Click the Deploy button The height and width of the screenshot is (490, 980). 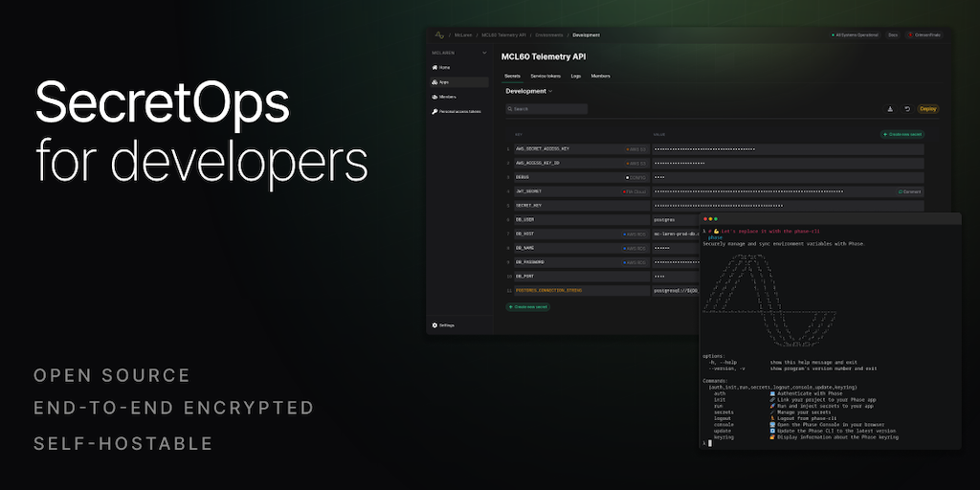click(x=928, y=109)
